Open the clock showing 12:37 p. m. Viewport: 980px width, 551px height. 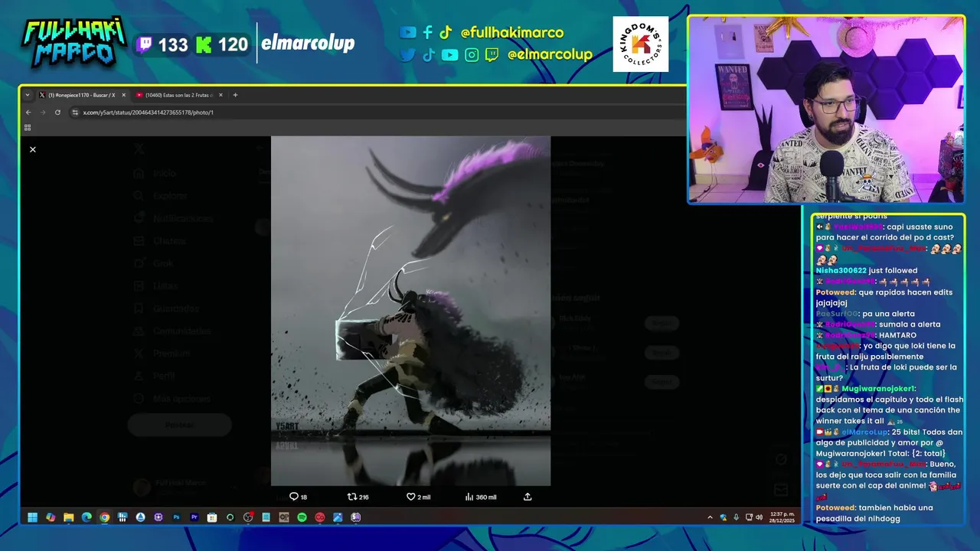click(780, 517)
